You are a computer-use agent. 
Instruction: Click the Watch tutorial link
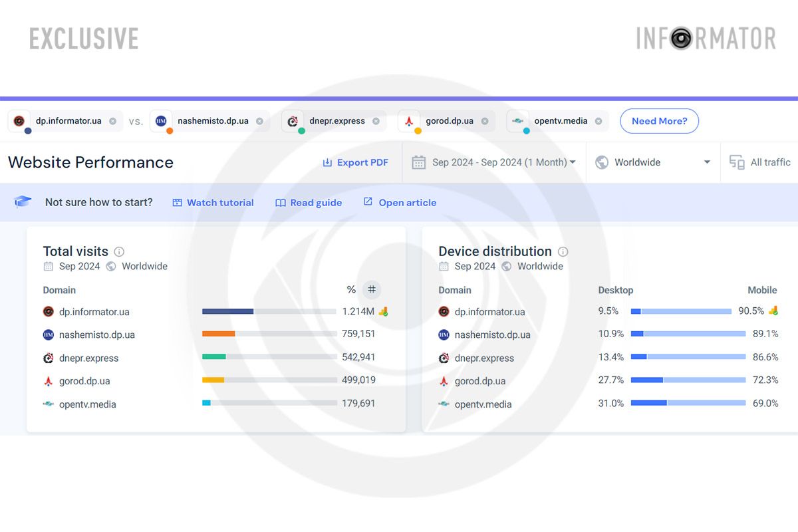pos(213,202)
